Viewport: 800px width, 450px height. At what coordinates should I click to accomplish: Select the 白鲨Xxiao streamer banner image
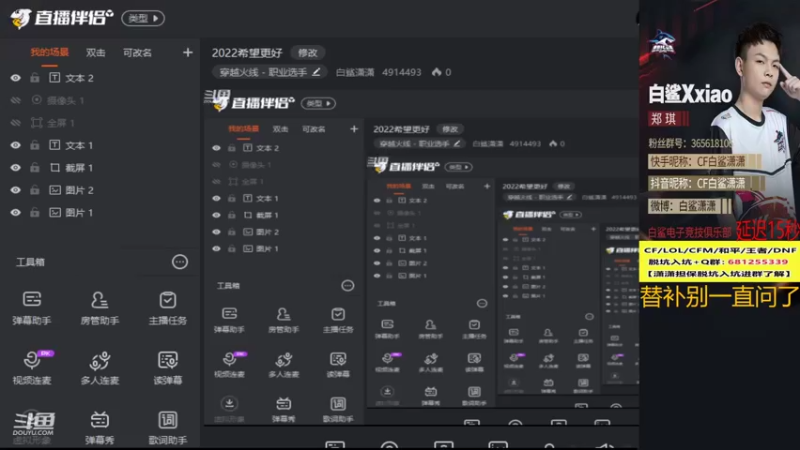(x=719, y=120)
